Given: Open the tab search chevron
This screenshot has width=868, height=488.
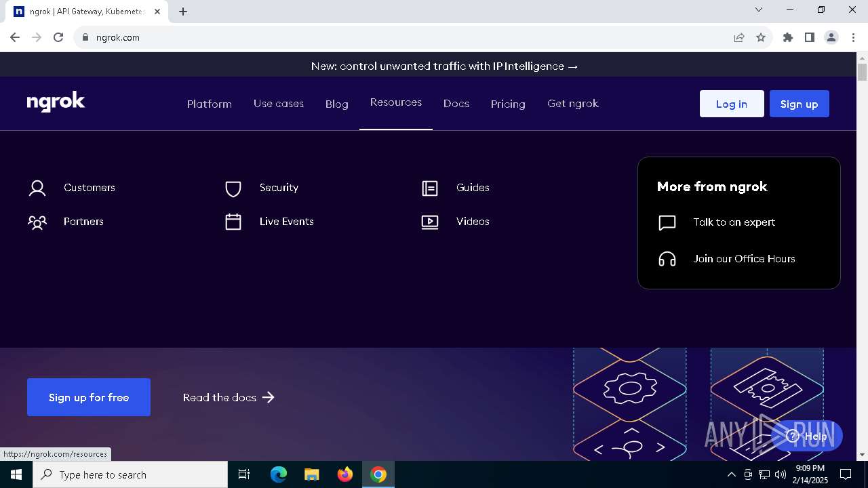Looking at the screenshot, I should [x=759, y=9].
